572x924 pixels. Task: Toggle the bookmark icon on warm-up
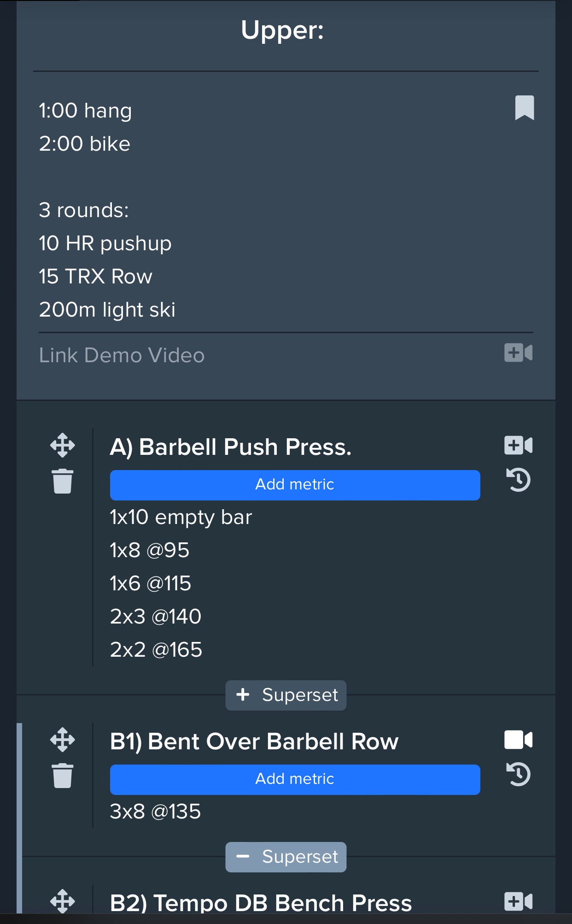coord(524,108)
